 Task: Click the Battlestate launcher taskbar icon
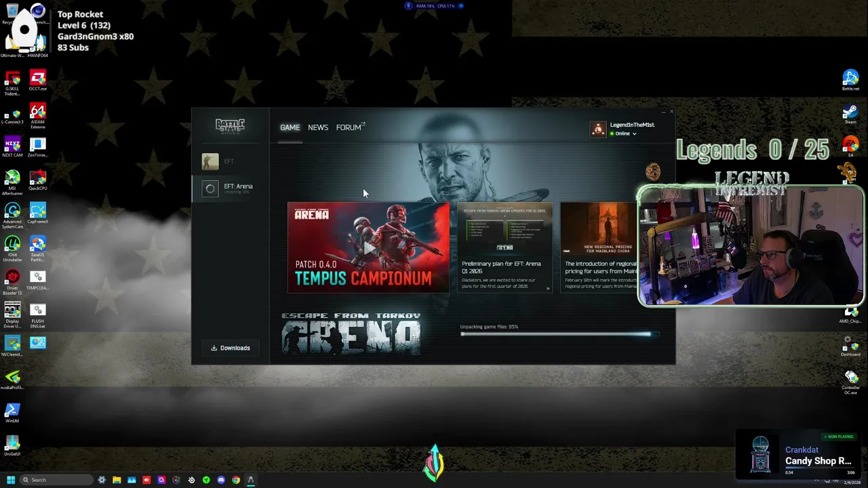click(x=251, y=480)
